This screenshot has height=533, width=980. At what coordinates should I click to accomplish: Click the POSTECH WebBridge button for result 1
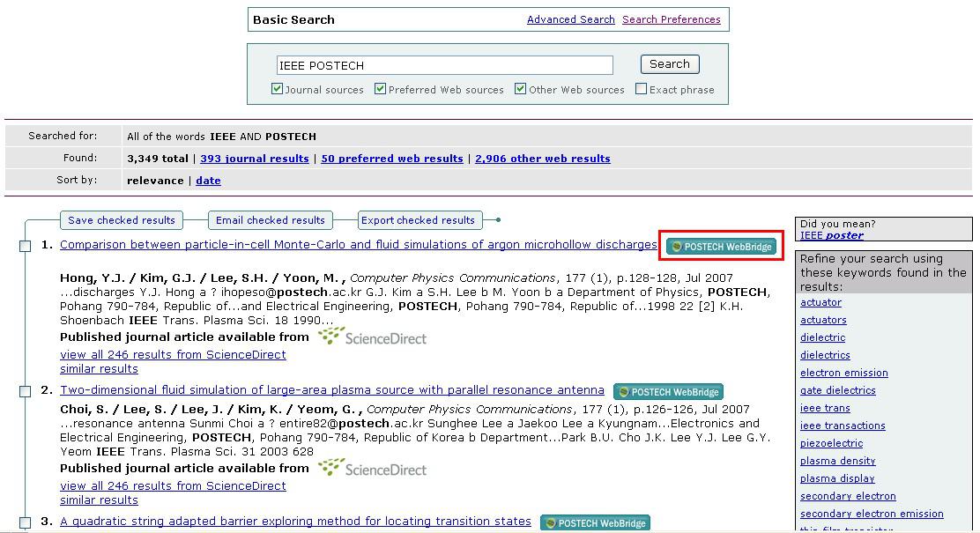point(721,246)
